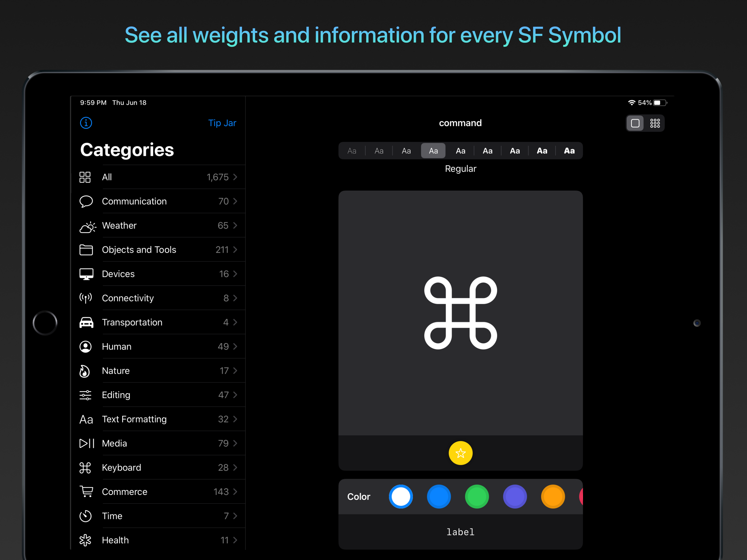The width and height of the screenshot is (747, 560).
Task: Select the lightest weight Aa tab
Action: 352,151
